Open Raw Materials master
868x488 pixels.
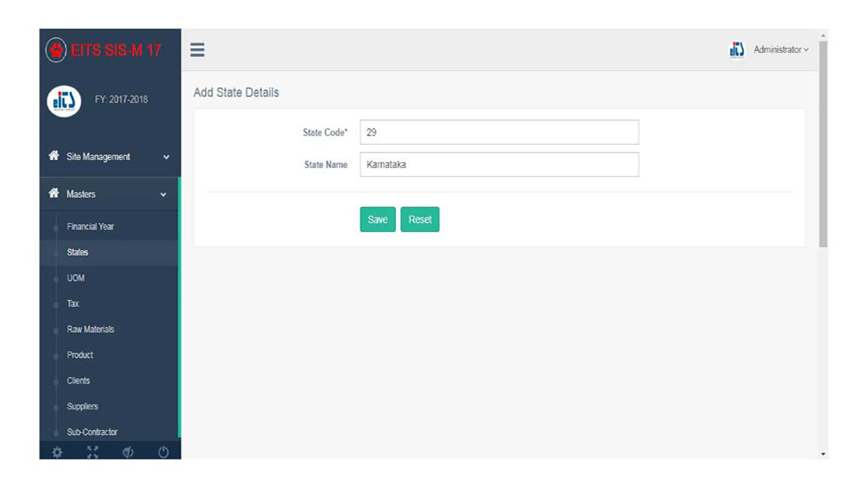(x=90, y=329)
